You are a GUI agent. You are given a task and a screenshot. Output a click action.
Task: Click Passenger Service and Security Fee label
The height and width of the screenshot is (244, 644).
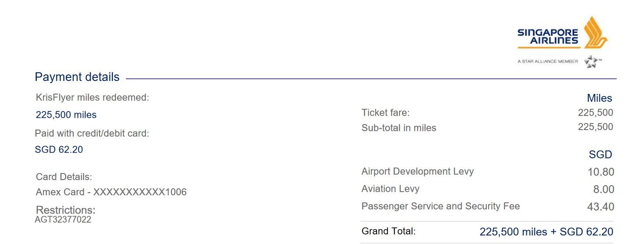coord(440,206)
